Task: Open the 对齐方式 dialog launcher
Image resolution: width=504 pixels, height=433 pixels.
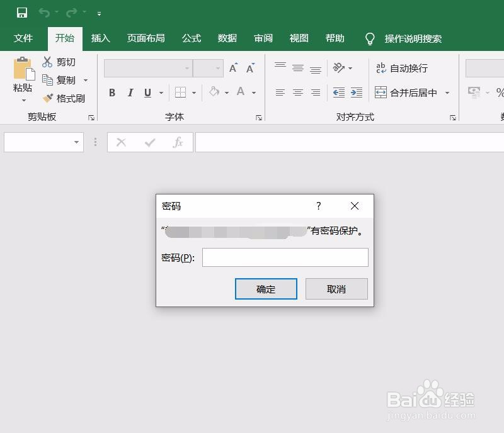Action: coord(453,118)
